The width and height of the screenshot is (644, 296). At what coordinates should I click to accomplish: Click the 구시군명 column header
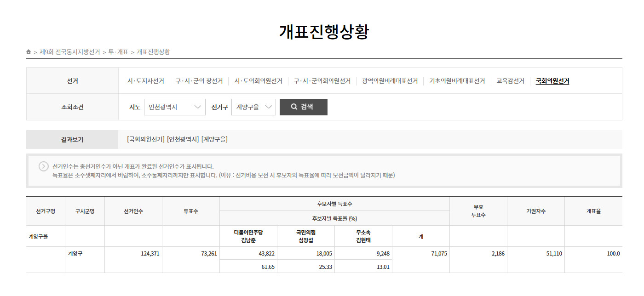[x=85, y=211]
